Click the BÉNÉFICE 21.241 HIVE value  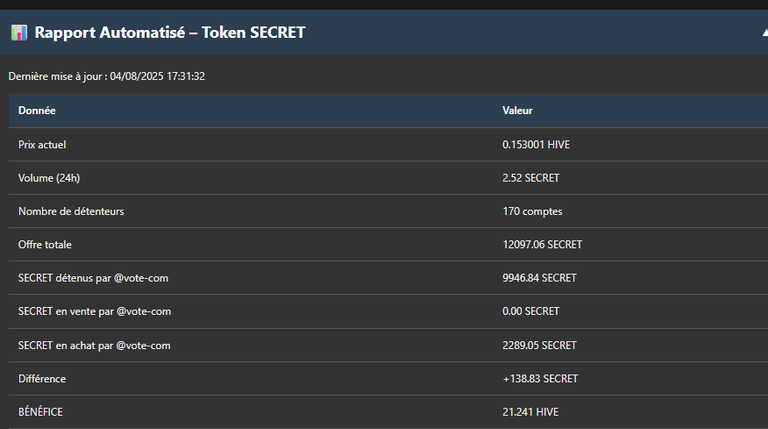530,412
